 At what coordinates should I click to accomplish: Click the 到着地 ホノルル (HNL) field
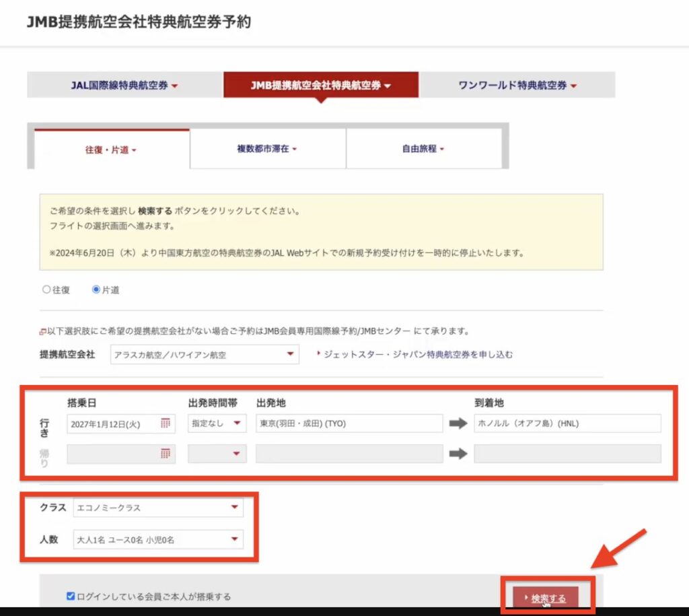pyautogui.click(x=567, y=423)
